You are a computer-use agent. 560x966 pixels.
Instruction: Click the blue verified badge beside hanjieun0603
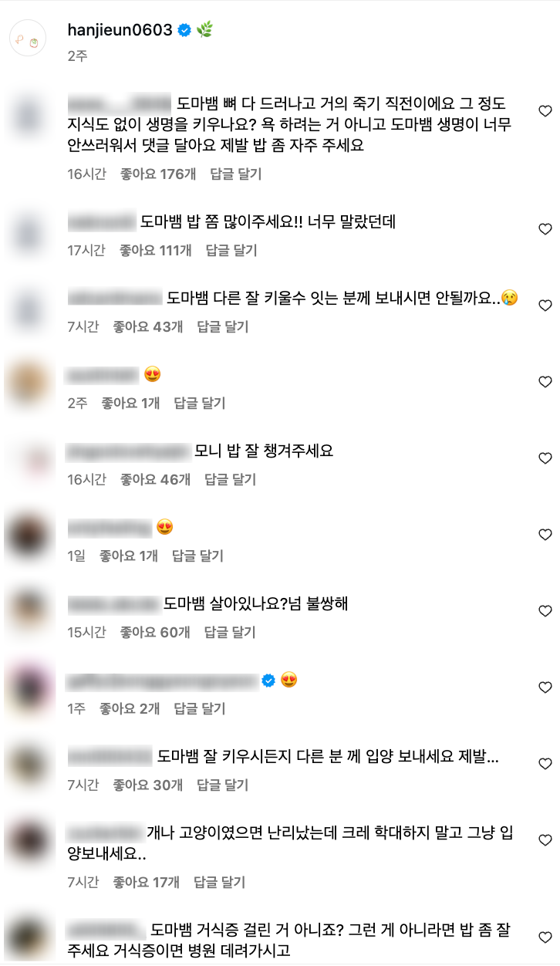click(x=184, y=30)
